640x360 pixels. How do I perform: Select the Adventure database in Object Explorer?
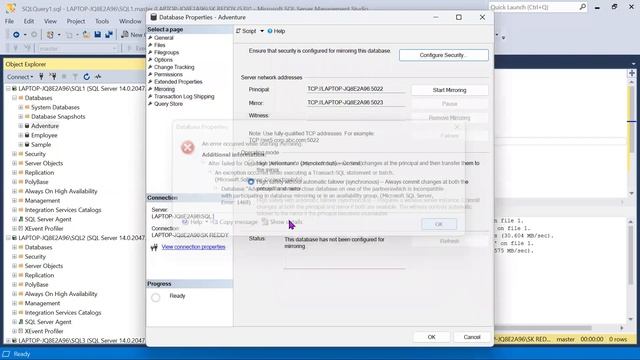[x=45, y=126]
